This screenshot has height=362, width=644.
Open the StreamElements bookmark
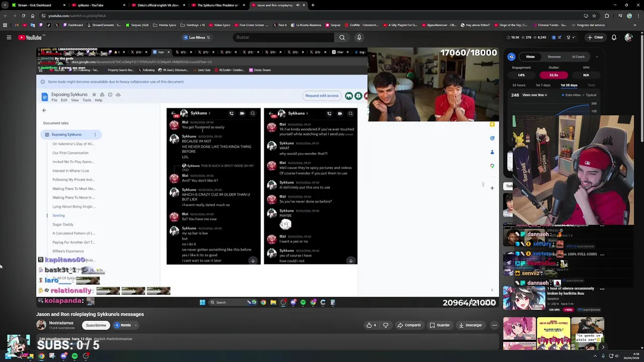[x=103, y=25]
